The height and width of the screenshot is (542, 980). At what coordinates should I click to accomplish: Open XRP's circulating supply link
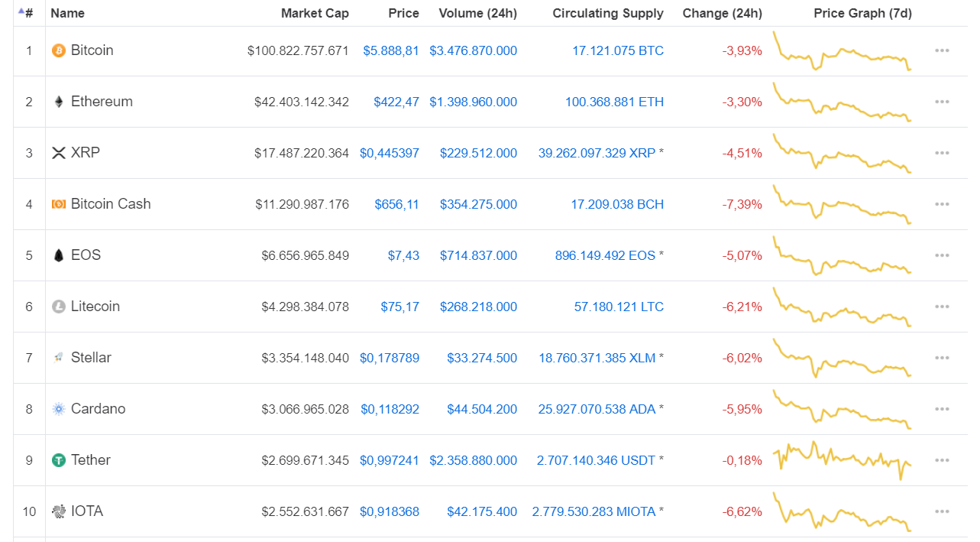click(599, 152)
